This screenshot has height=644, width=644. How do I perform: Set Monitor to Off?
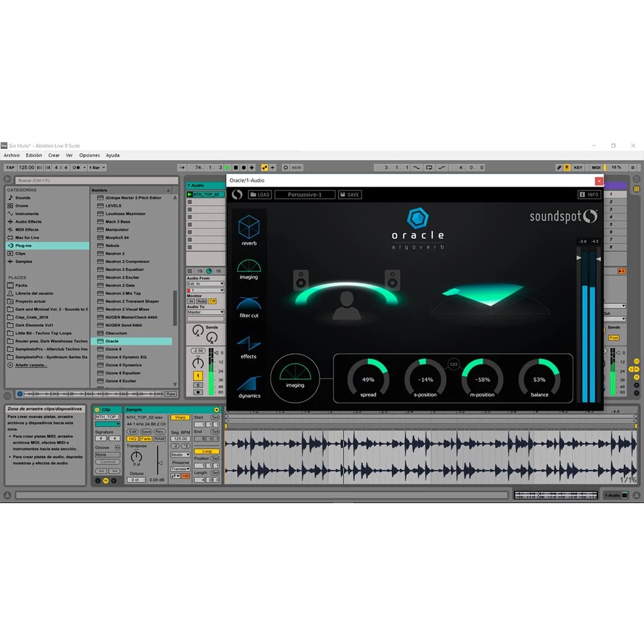coord(213,301)
